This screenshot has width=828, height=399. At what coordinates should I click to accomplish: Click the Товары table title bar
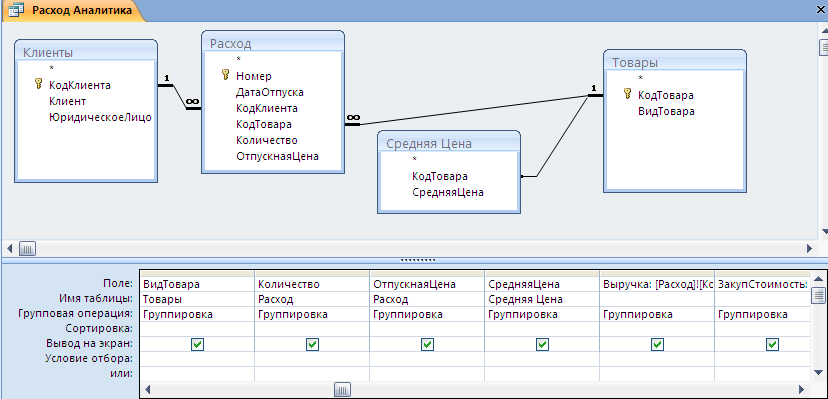coord(674,62)
